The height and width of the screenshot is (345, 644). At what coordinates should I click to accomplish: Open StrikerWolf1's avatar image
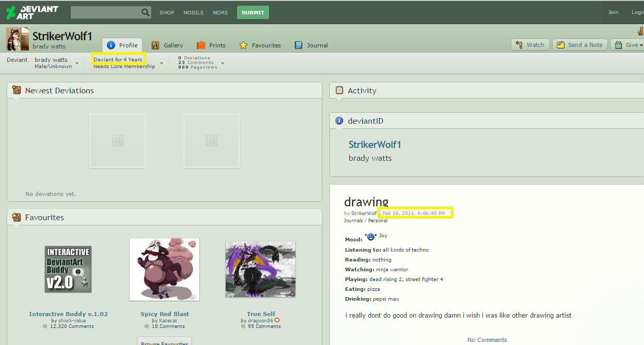point(17,39)
